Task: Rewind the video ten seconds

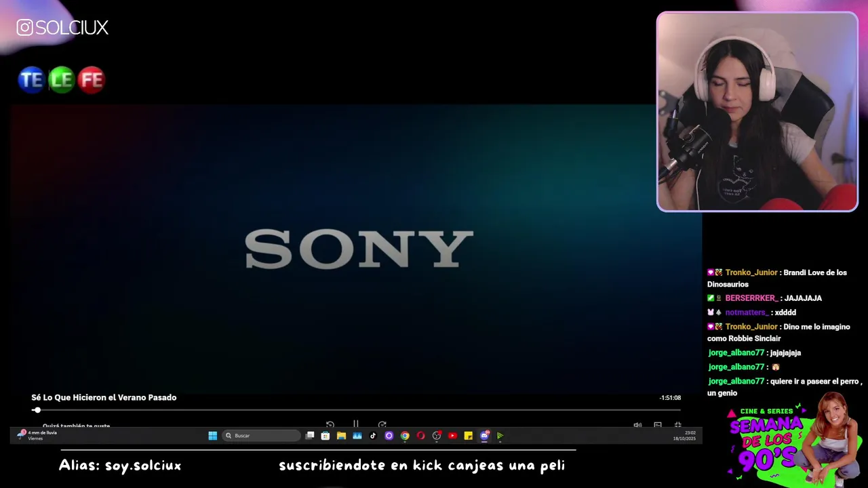Action: (x=330, y=425)
